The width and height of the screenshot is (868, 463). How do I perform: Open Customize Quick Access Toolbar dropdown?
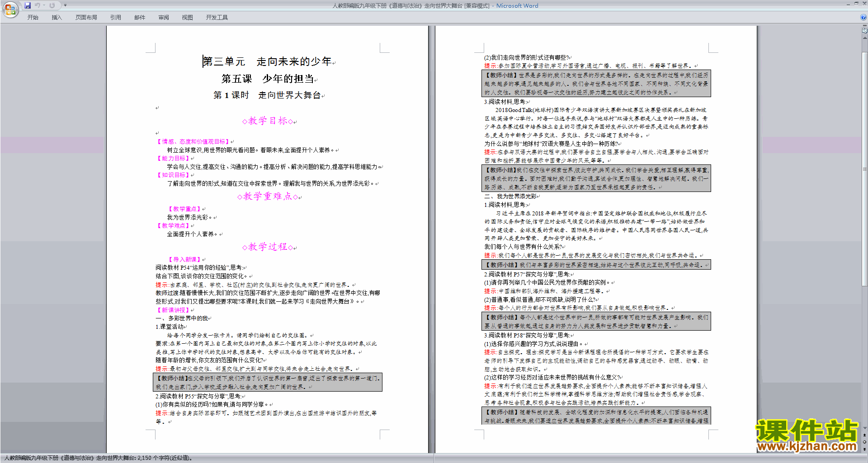pyautogui.click(x=65, y=5)
